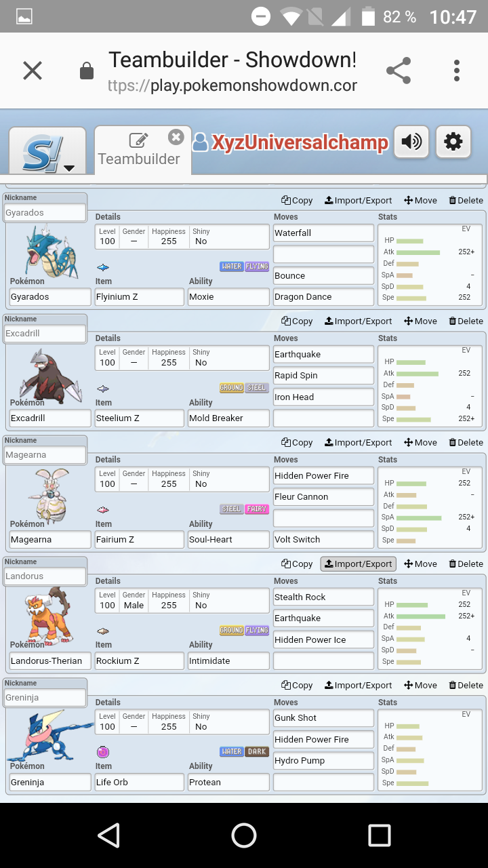Move the Excadrill set
The image size is (488, 868).
pyautogui.click(x=420, y=321)
